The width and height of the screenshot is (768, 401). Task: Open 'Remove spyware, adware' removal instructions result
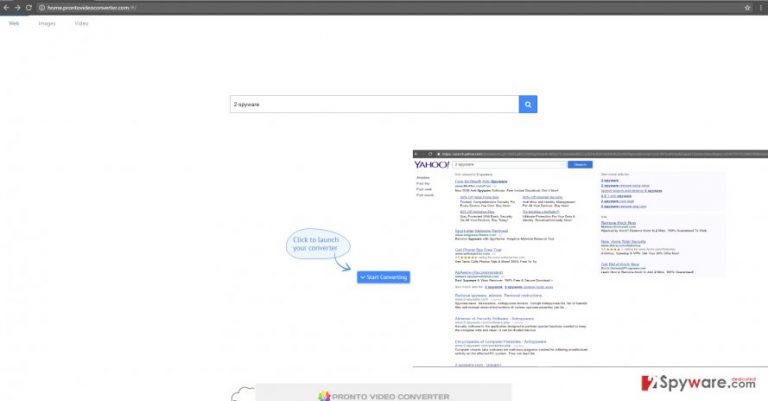pos(498,295)
